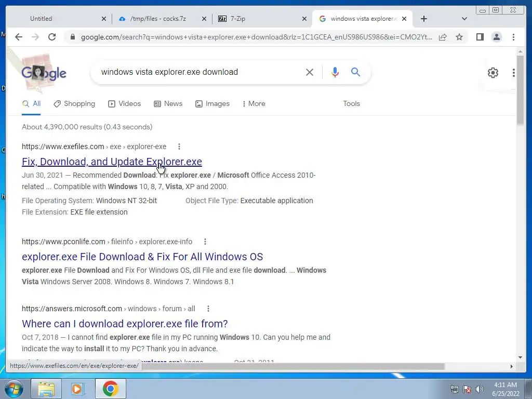
Task: Launch Windows Media Player from taskbar
Action: point(77,389)
